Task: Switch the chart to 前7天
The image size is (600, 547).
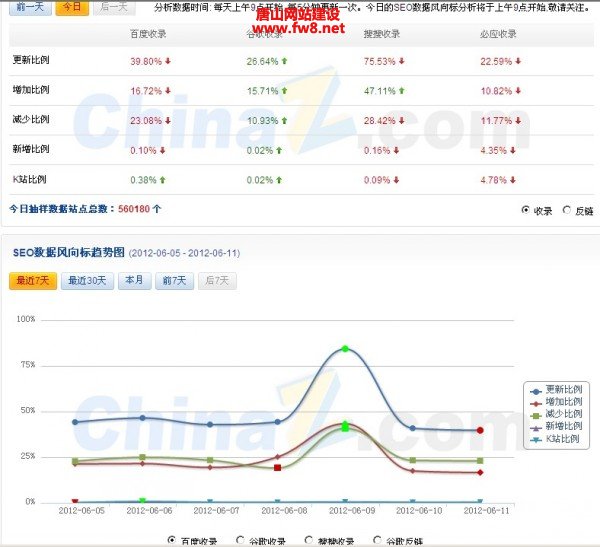Action: [174, 281]
